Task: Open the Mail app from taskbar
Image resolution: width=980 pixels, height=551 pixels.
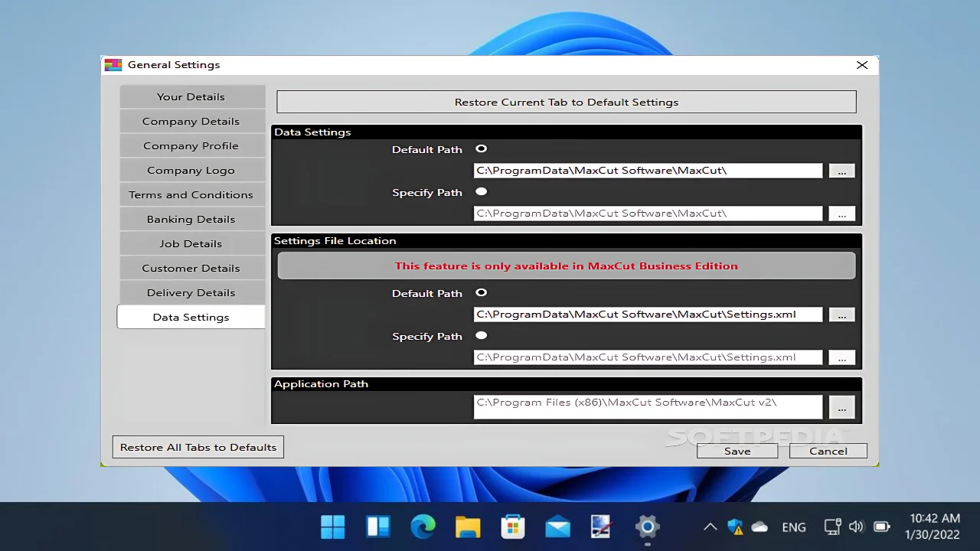Action: coord(558,527)
